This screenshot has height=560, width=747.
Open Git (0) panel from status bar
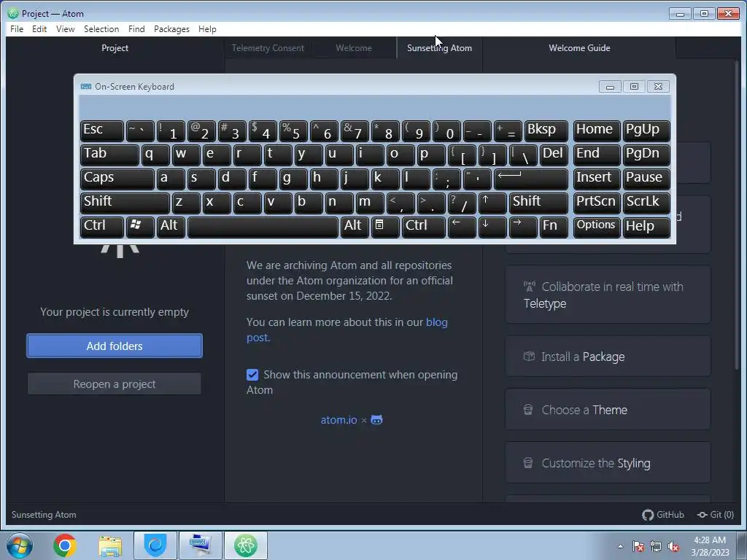716,515
